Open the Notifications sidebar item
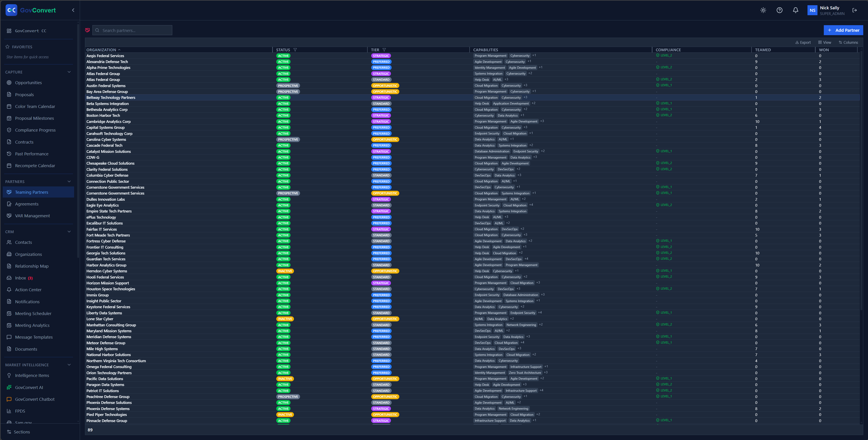868x440 pixels. [x=27, y=302]
